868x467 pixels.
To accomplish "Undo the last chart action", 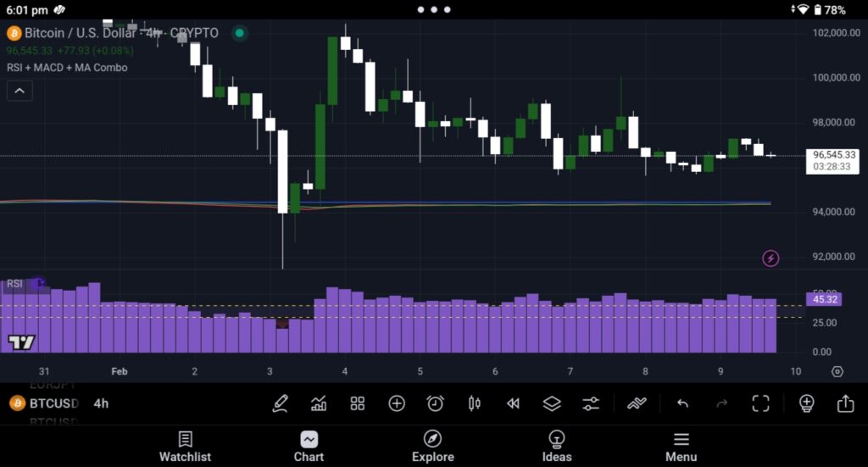I will pos(682,403).
